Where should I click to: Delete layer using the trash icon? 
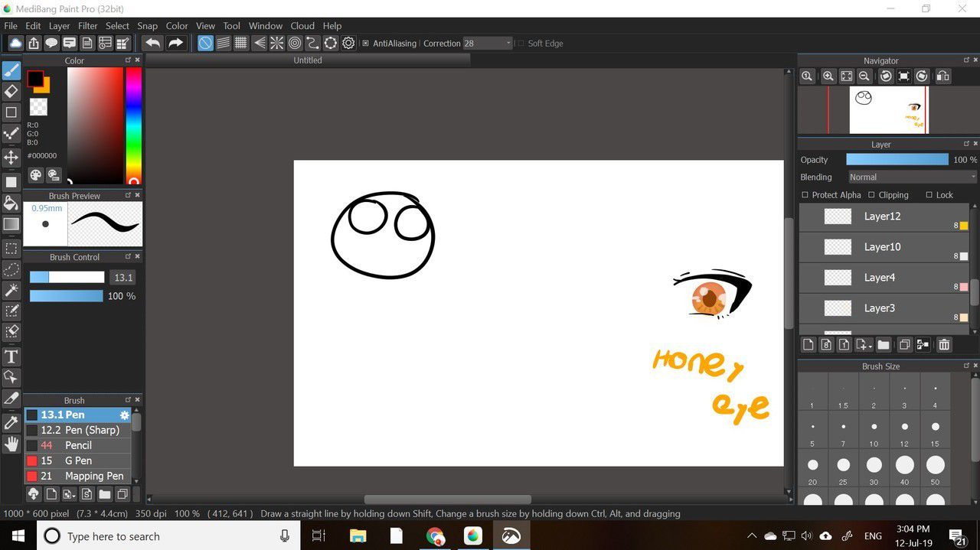point(944,345)
